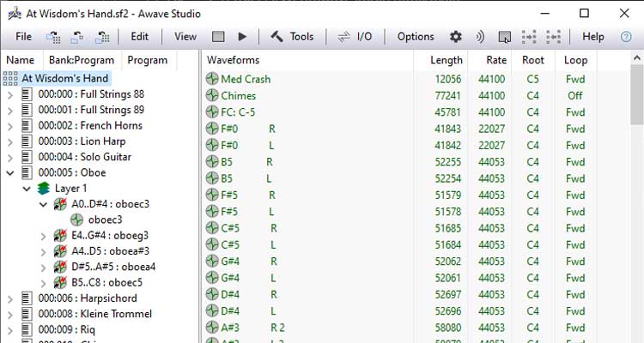Viewport: 644px width, 343px height.
Task: Select the oboec3 waveform child item
Action: (105, 220)
